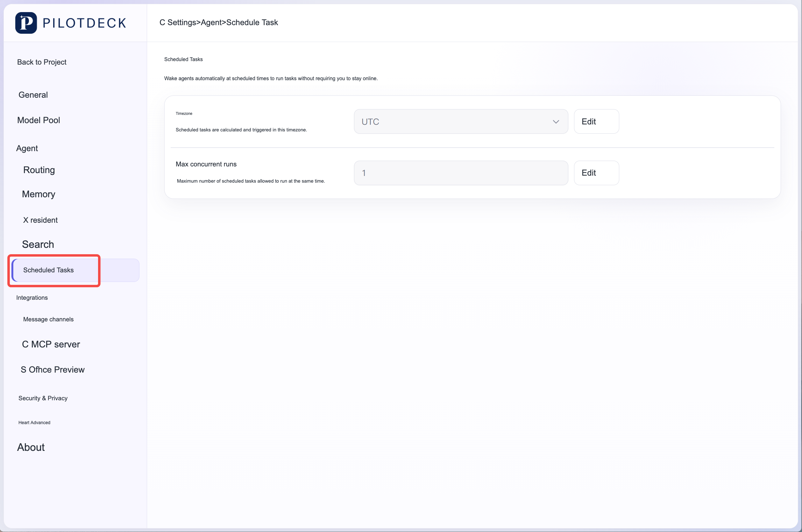The image size is (802, 532).
Task: Go back to project
Action: tap(42, 62)
